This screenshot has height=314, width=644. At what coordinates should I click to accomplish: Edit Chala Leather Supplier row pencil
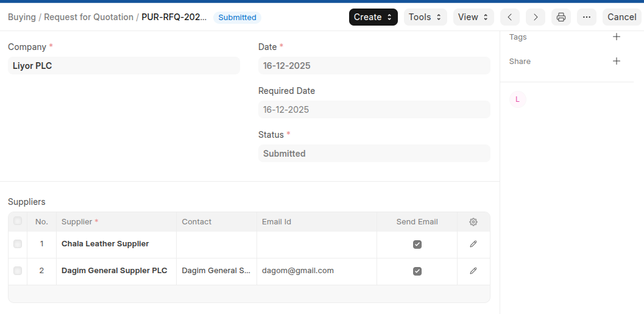coord(473,244)
